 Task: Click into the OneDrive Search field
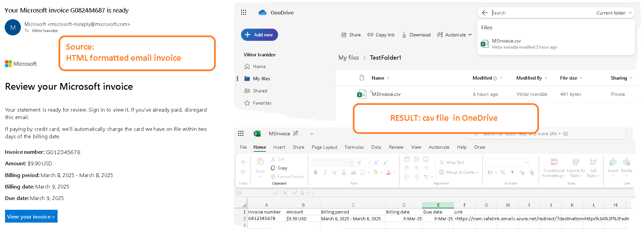(542, 13)
